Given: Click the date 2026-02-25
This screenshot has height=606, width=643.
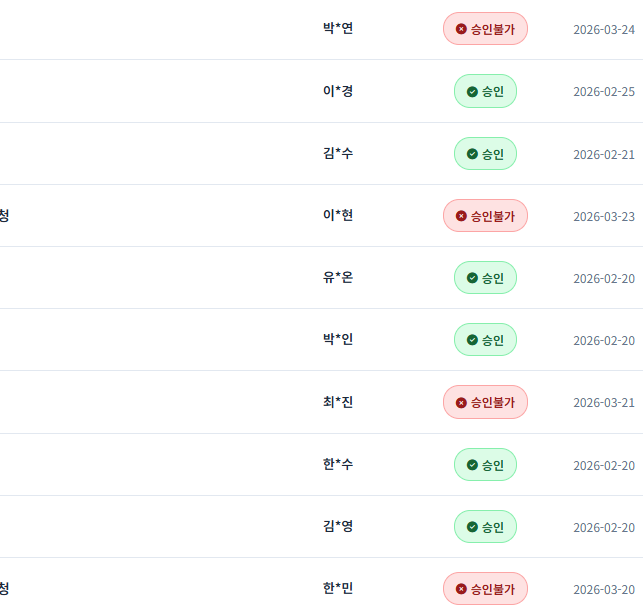Looking at the screenshot, I should (x=603, y=92).
